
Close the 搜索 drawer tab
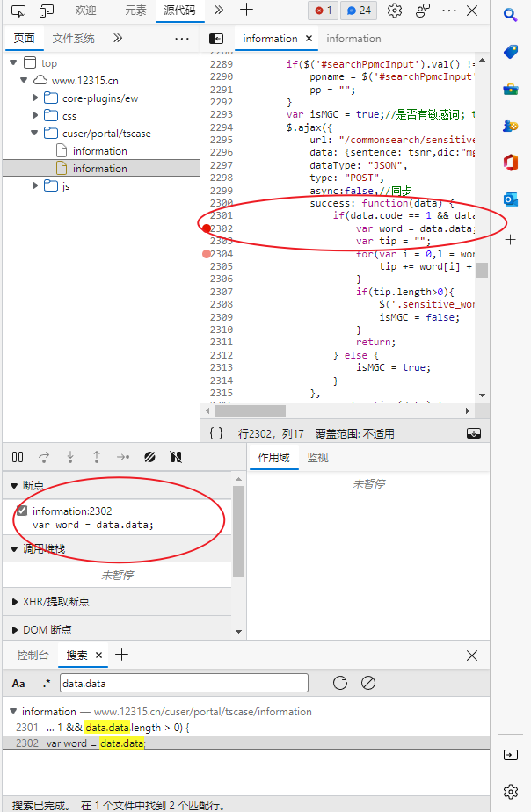[x=99, y=655]
